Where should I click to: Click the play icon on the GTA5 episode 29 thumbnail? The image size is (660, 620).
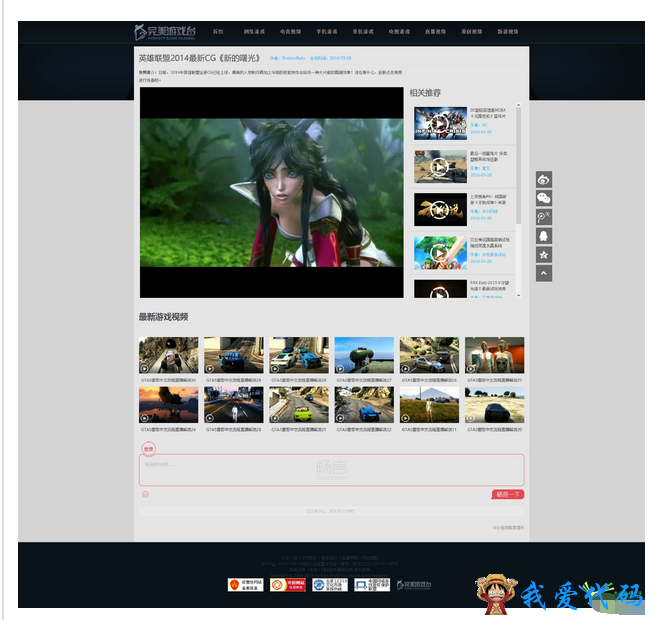click(210, 369)
